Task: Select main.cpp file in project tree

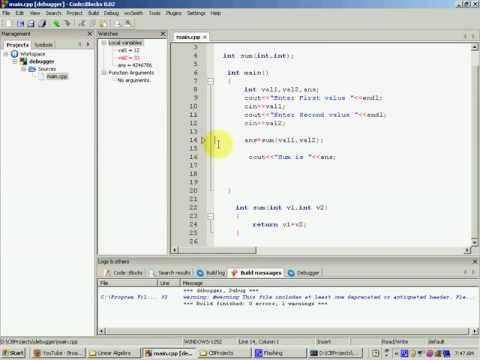Action: pos(57,77)
